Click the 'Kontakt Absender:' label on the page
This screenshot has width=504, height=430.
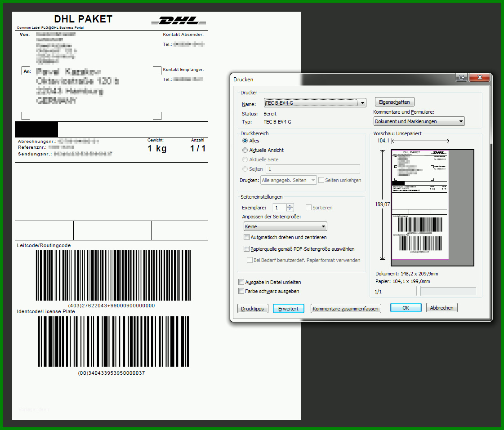tap(183, 34)
